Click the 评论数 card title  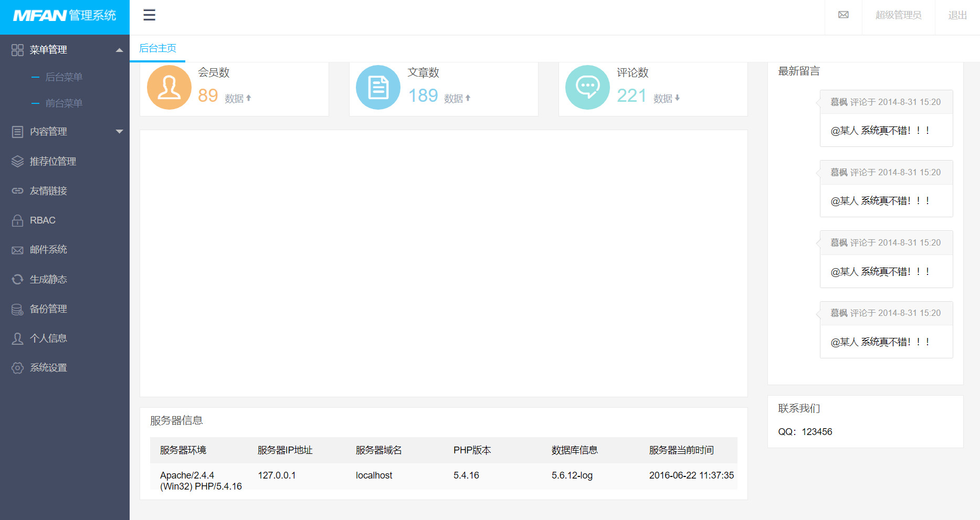click(x=633, y=72)
